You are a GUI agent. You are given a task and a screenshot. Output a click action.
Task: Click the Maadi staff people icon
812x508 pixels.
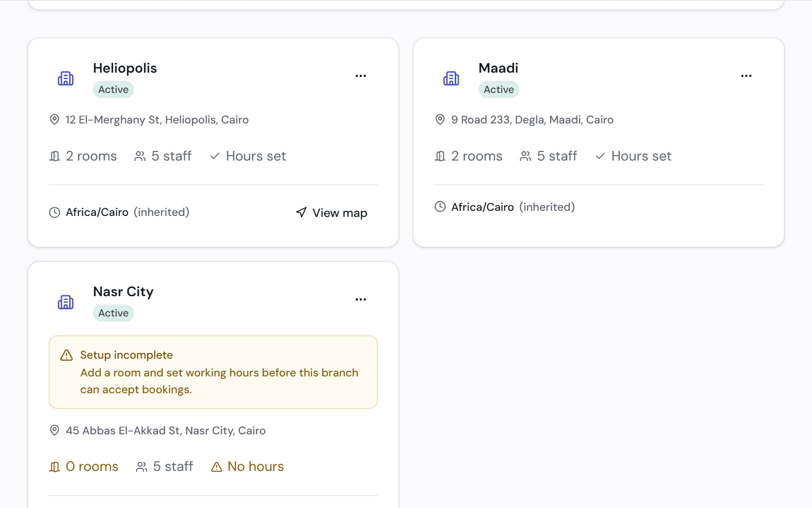(526, 156)
